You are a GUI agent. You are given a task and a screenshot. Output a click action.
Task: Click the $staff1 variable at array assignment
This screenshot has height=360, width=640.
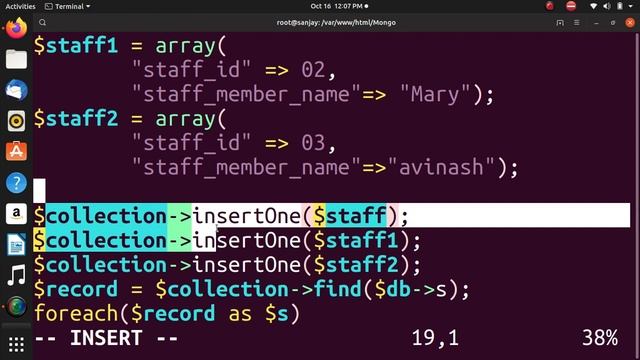click(x=76, y=45)
